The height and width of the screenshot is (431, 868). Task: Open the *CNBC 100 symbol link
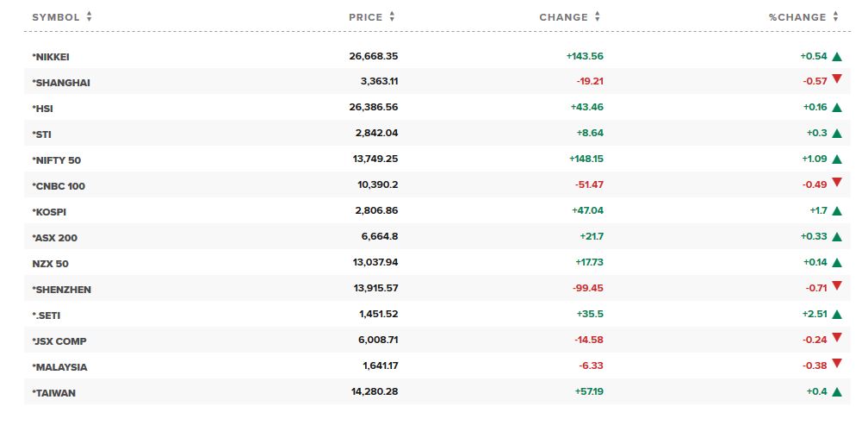point(59,186)
